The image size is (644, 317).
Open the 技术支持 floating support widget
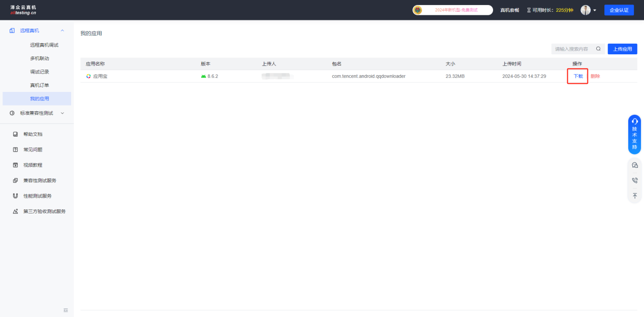634,135
